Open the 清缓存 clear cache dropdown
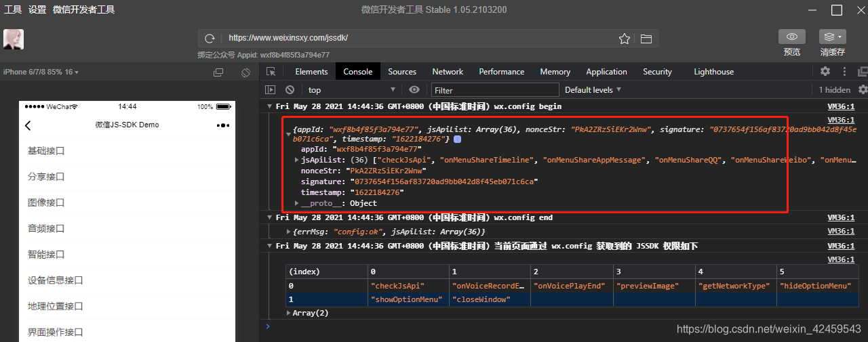Viewport: 868px width, 342px height. coord(832,37)
